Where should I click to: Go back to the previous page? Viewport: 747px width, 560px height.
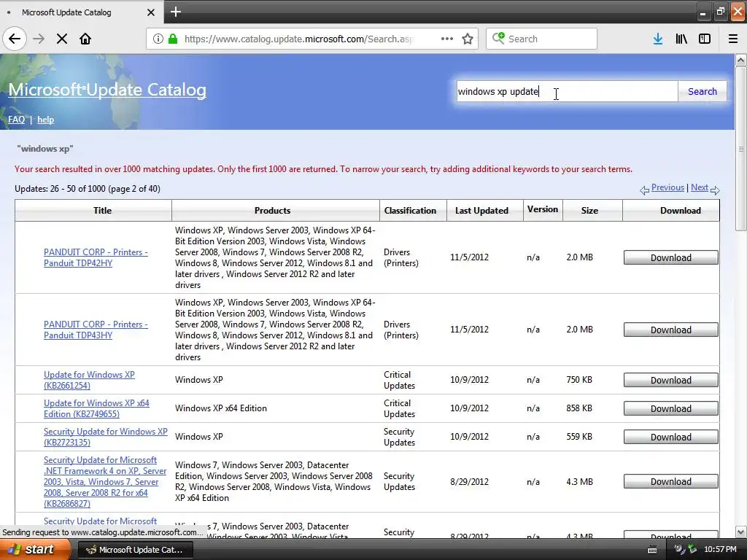[x=15, y=39]
